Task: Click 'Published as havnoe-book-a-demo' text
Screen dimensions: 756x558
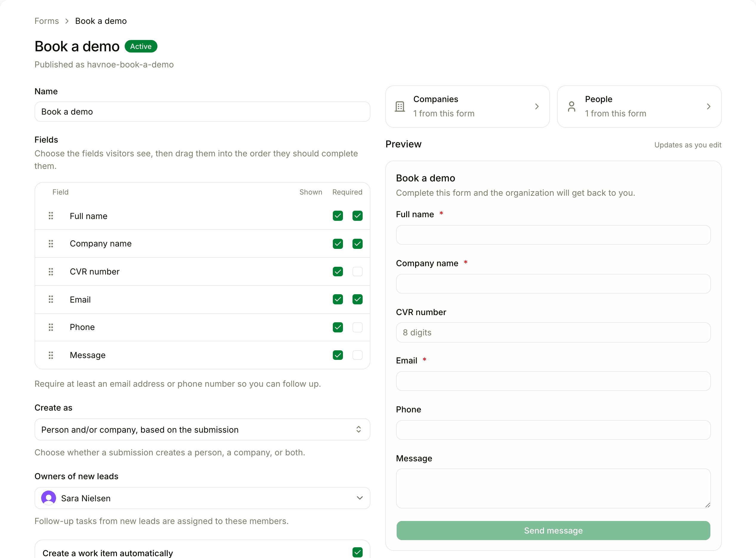Action: pos(104,64)
